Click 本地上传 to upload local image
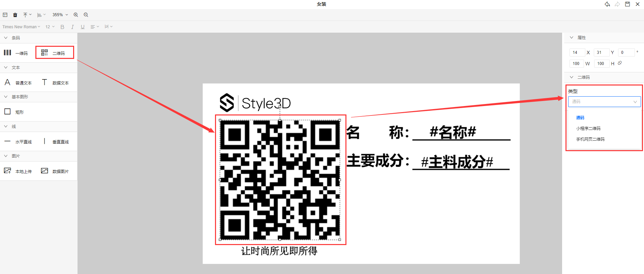644x274 pixels. pos(18,171)
